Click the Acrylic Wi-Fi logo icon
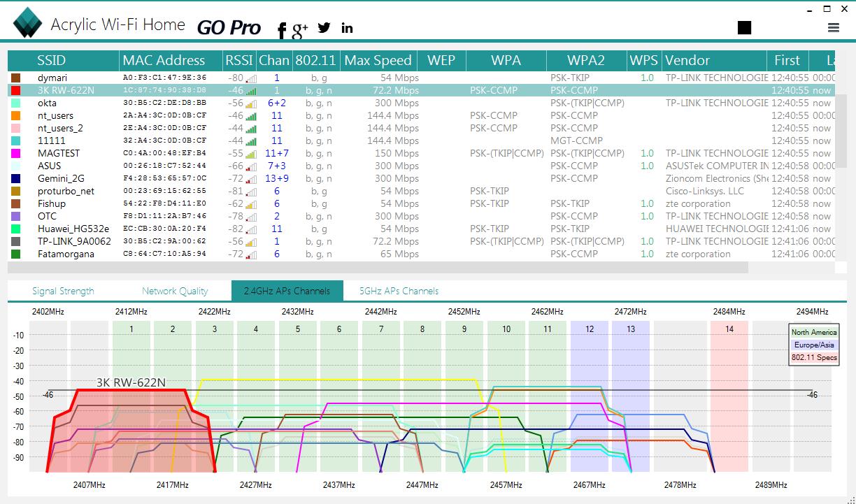 click(x=28, y=22)
